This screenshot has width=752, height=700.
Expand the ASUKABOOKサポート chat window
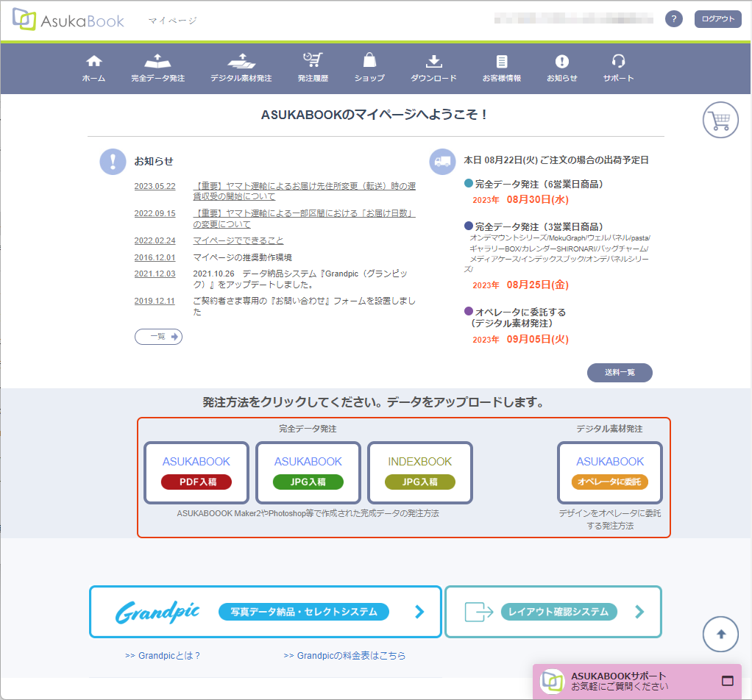click(728, 680)
